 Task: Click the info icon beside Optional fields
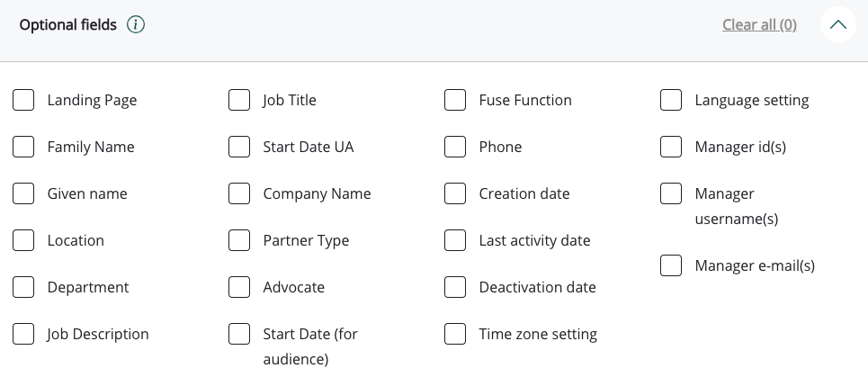pos(136,25)
